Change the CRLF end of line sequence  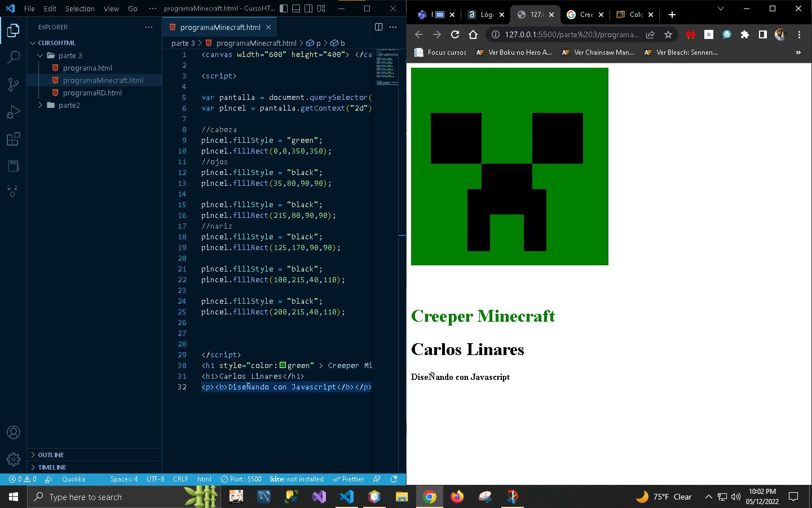180,479
